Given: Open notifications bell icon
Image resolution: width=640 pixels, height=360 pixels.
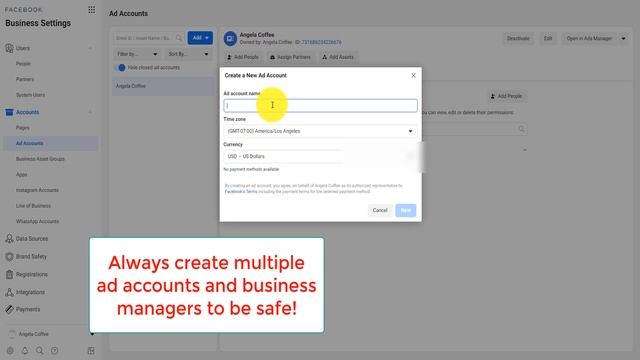Looking at the screenshot, I should (x=25, y=351).
